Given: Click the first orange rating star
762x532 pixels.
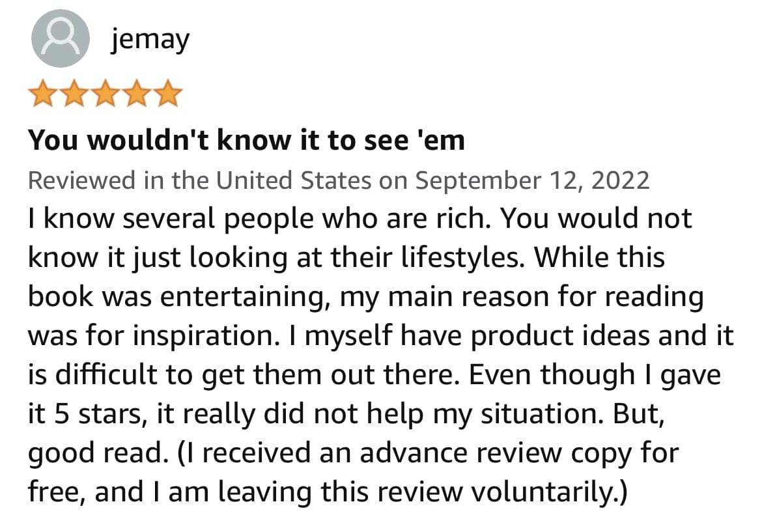Looking at the screenshot, I should click(43, 94).
